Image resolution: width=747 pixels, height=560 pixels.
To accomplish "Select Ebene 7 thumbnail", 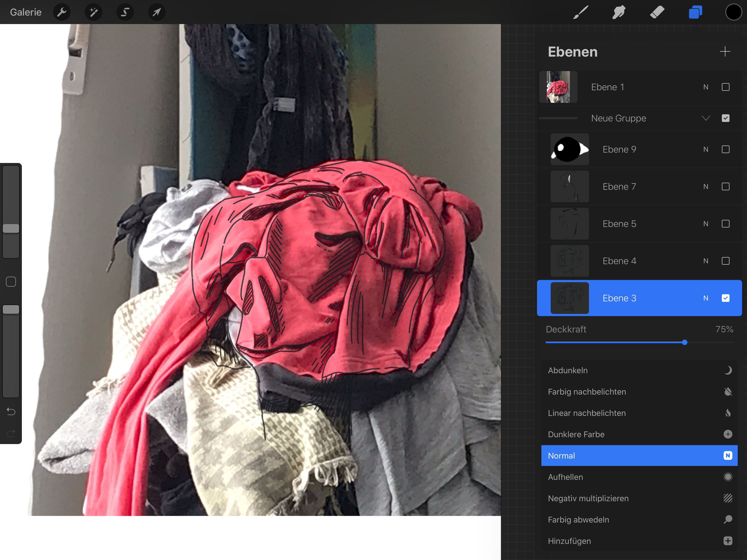I will point(570,186).
